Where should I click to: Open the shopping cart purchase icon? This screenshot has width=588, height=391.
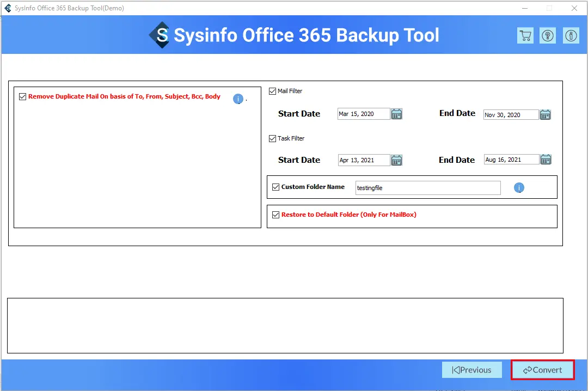click(x=525, y=35)
